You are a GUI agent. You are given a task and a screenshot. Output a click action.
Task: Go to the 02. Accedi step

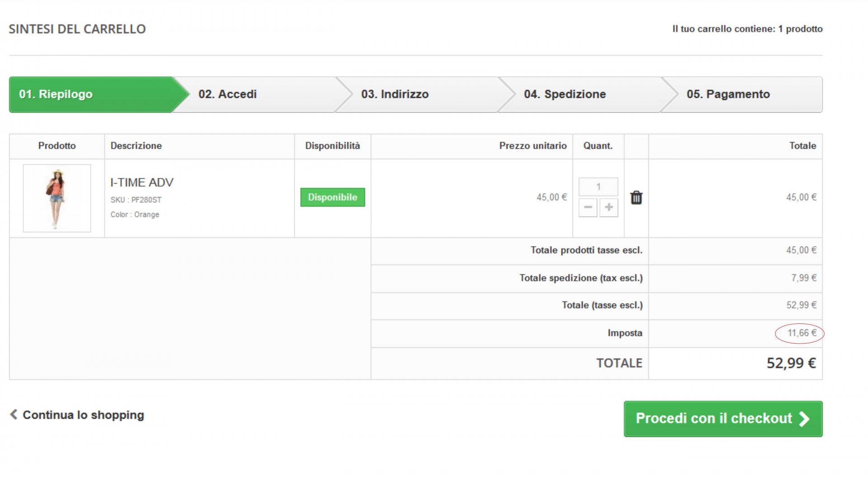[x=227, y=94]
